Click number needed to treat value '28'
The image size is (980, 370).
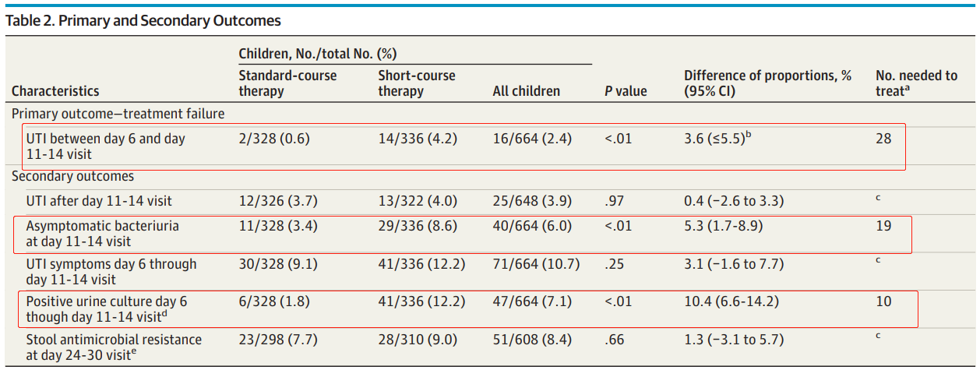(883, 139)
